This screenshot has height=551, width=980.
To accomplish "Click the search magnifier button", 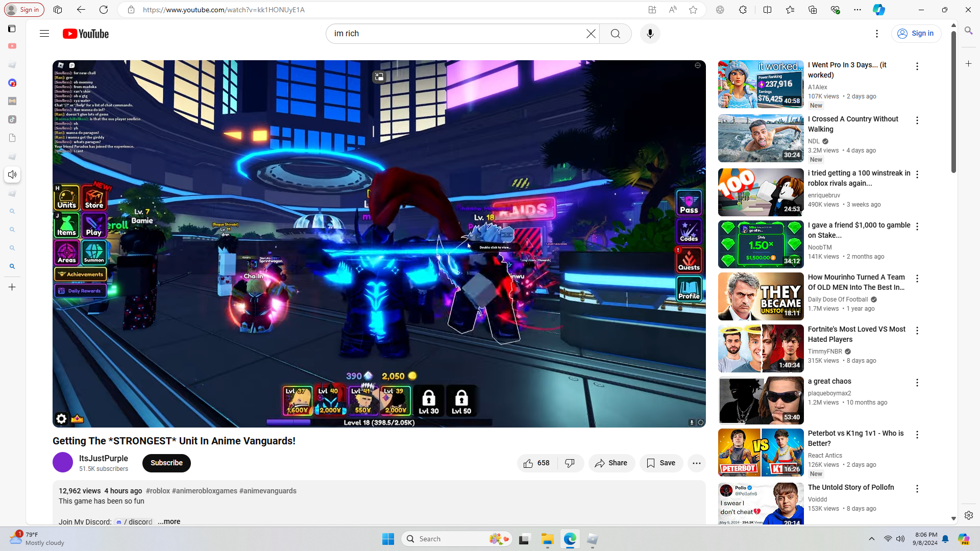I will [x=616, y=34].
